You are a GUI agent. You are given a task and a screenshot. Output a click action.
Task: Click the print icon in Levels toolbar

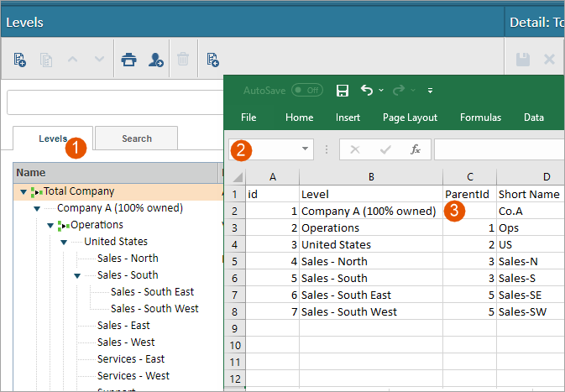(x=128, y=60)
